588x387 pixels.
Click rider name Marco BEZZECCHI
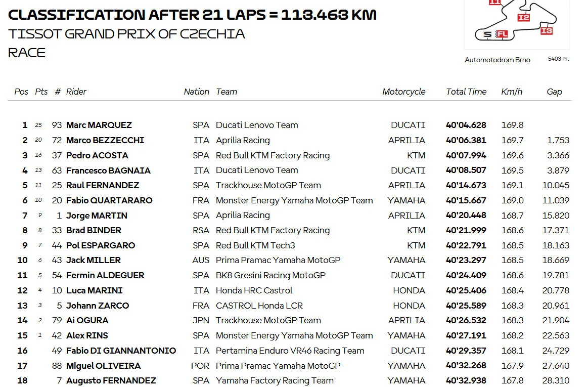coord(105,140)
